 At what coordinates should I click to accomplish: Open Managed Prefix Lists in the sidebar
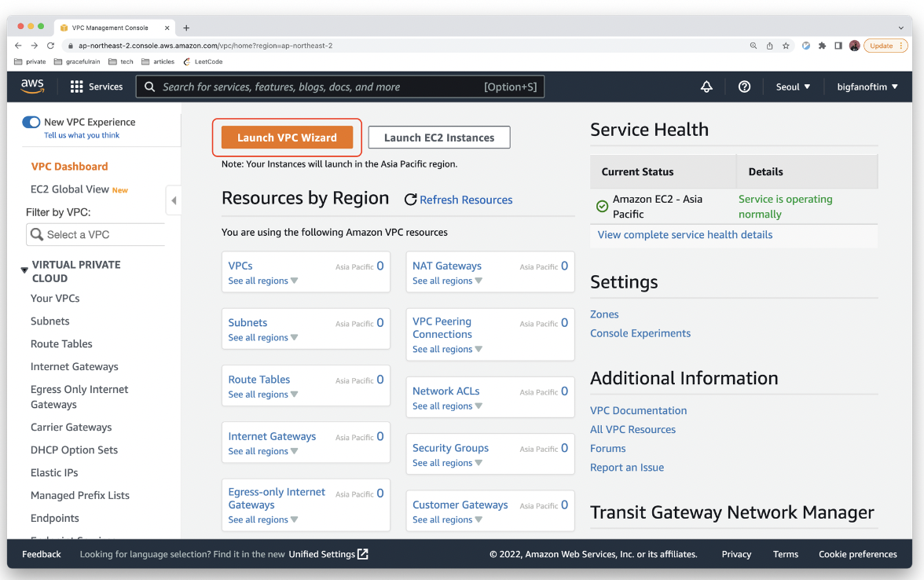coord(80,495)
